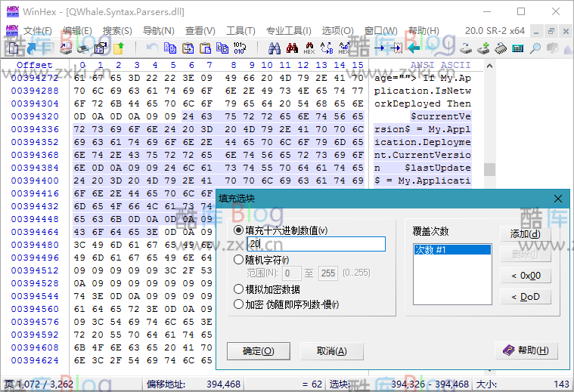Viewport: 574px width, 392px height.
Task: Close the 填充选块 dialog
Action: coord(558,199)
